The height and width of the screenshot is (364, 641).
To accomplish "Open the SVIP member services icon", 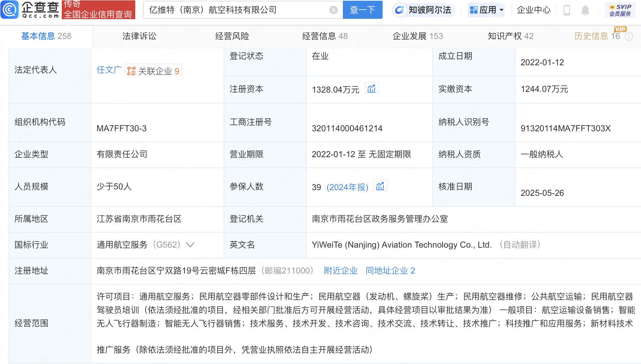I will (620, 10).
